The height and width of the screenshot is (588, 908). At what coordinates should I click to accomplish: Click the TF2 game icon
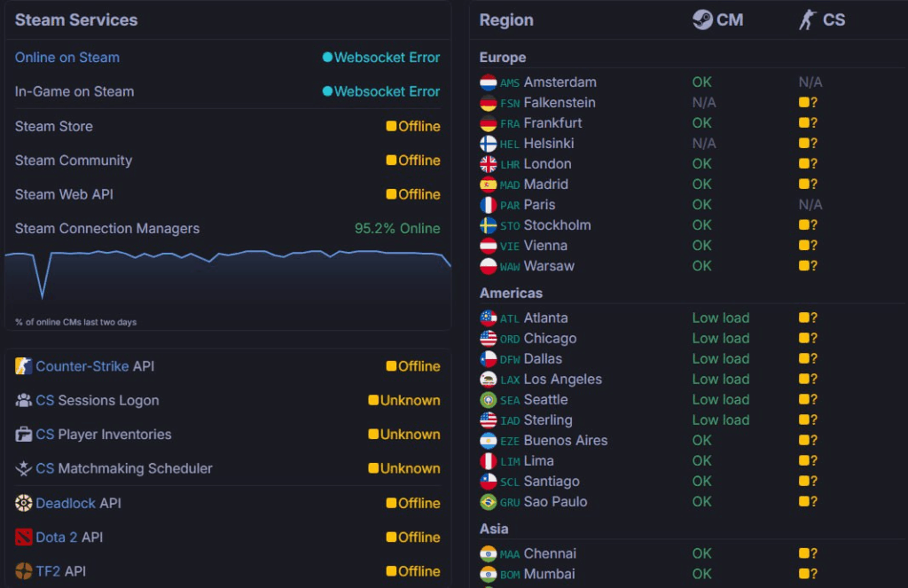(x=24, y=571)
